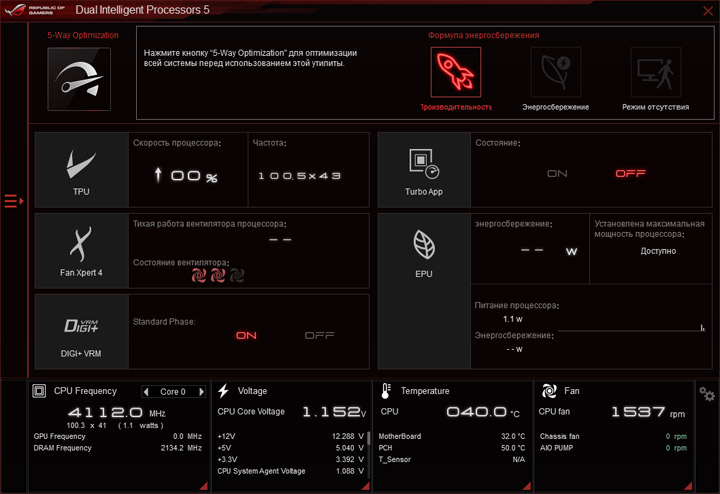Turn Turbo App state OFF
Image resolution: width=720 pixels, height=494 pixels.
tap(630, 174)
